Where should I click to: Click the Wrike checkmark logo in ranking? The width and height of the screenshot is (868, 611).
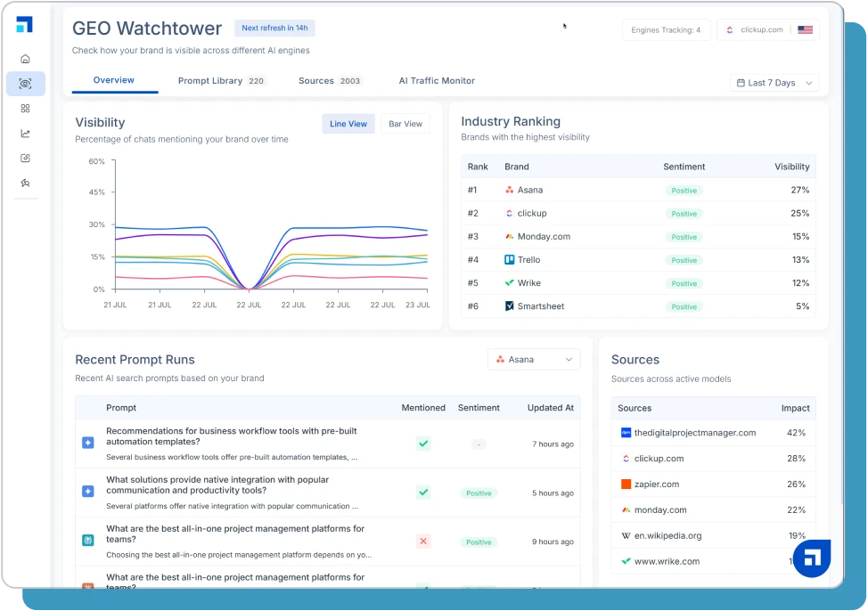(x=509, y=283)
